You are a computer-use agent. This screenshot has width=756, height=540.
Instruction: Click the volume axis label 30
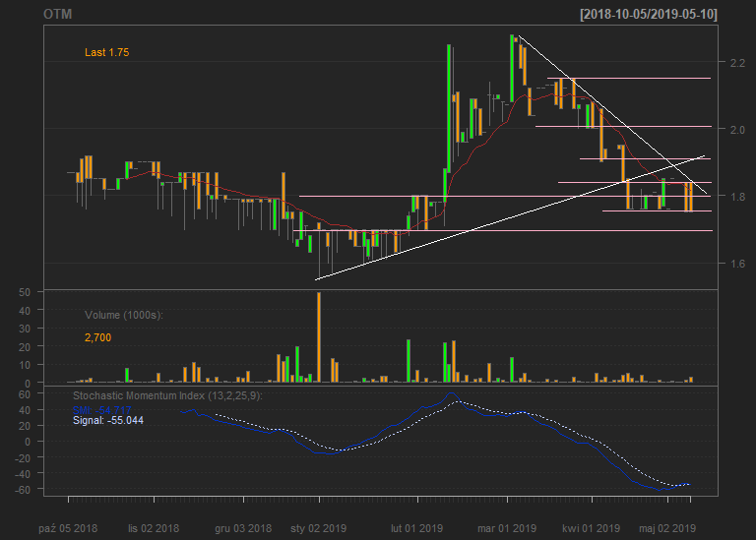(x=24, y=329)
